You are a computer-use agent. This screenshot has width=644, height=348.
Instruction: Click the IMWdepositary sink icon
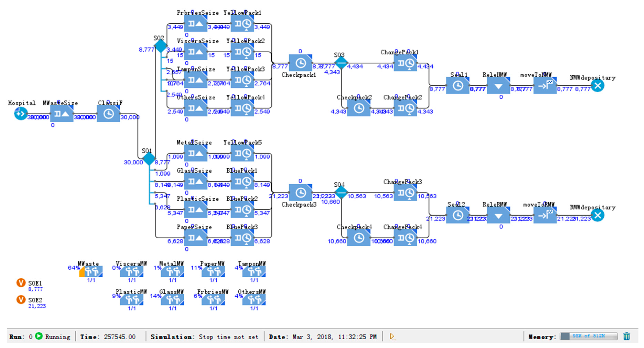click(x=598, y=85)
